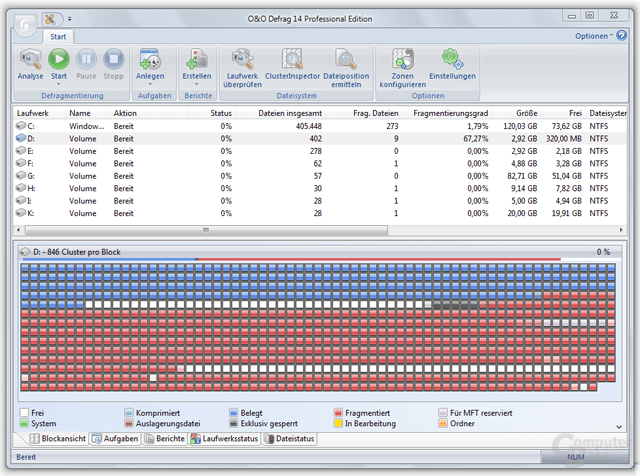Open the ClusterInspector tool
640x476 pixels.
pos(292,59)
